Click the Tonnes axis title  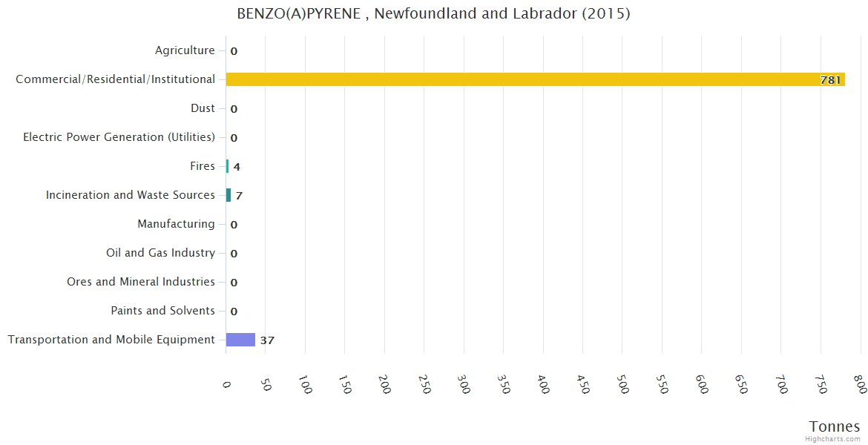835,426
